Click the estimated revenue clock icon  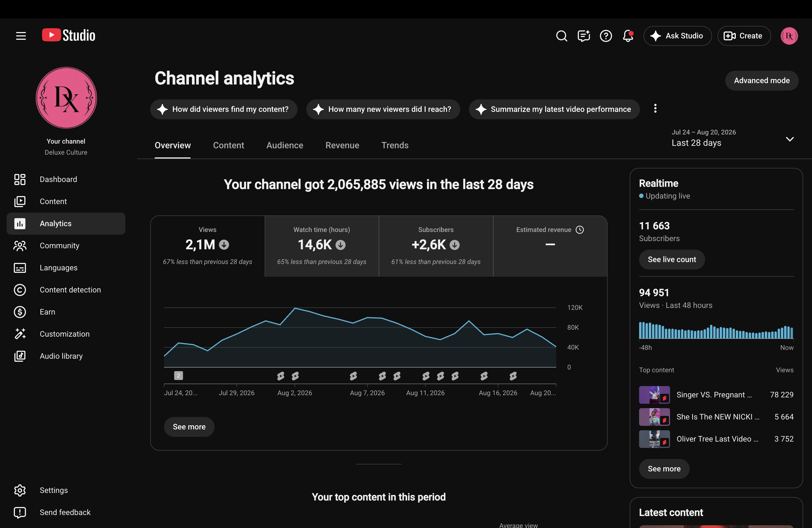pyautogui.click(x=580, y=229)
